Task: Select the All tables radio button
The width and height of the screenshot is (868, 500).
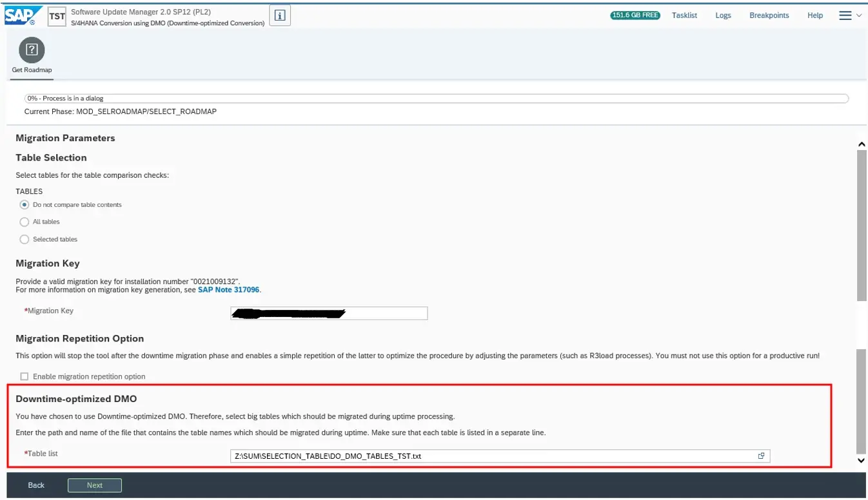Action: (x=25, y=222)
